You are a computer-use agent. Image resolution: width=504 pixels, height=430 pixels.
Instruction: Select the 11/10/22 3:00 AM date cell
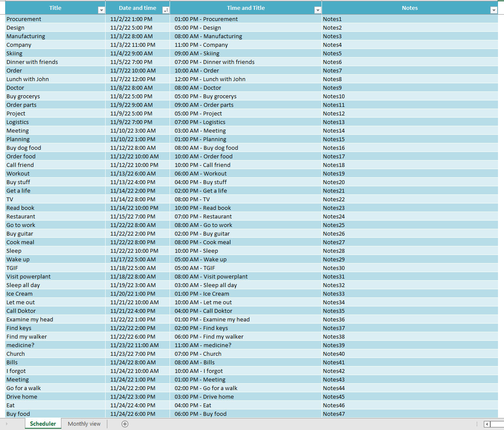coord(137,131)
